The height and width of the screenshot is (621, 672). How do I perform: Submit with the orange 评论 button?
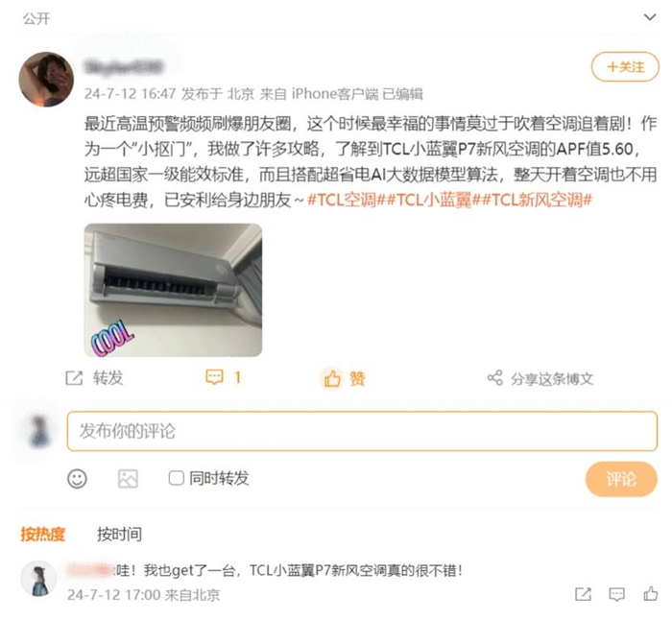(x=621, y=479)
